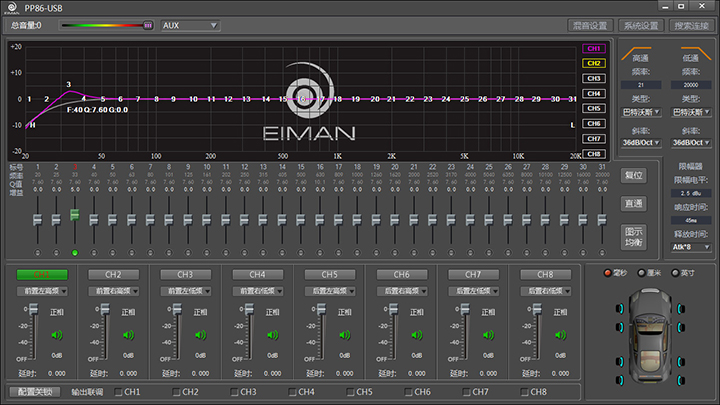720x405 pixels.
Task: Open 混音设置 mixer settings
Action: [590, 26]
